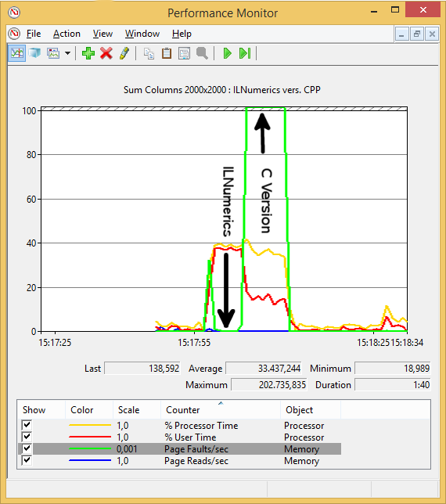446x504 pixels.
Task: Open the View menu
Action: (103, 34)
